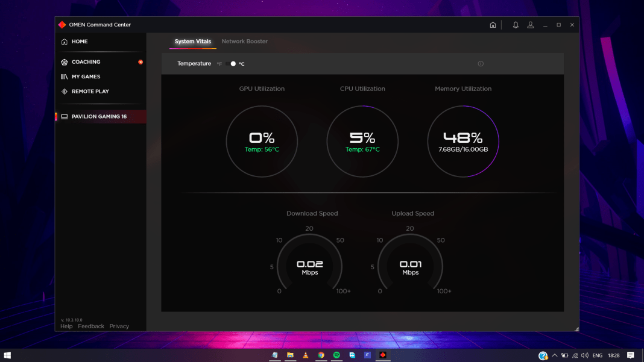Click the info icon in Temperature bar

click(x=481, y=64)
